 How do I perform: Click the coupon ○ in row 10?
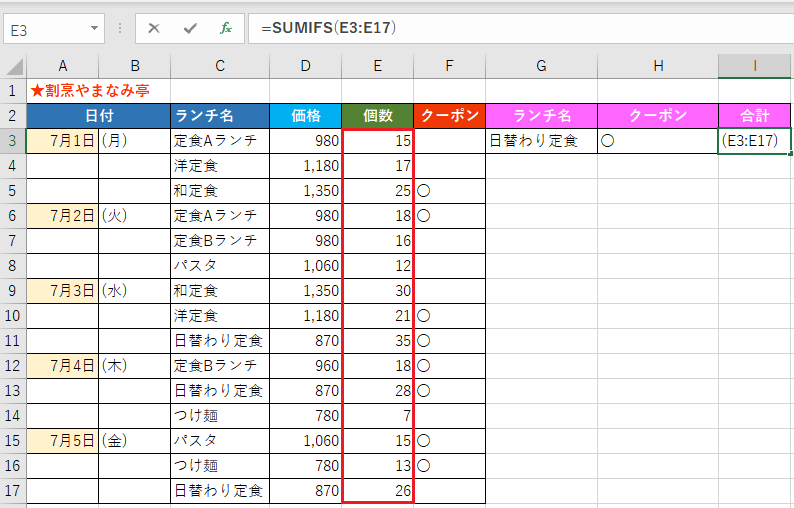(449, 316)
